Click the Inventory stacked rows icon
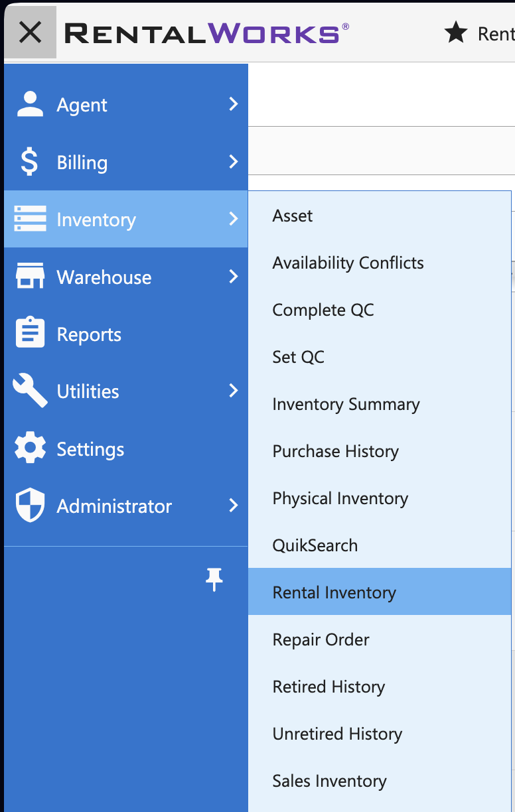 point(31,219)
